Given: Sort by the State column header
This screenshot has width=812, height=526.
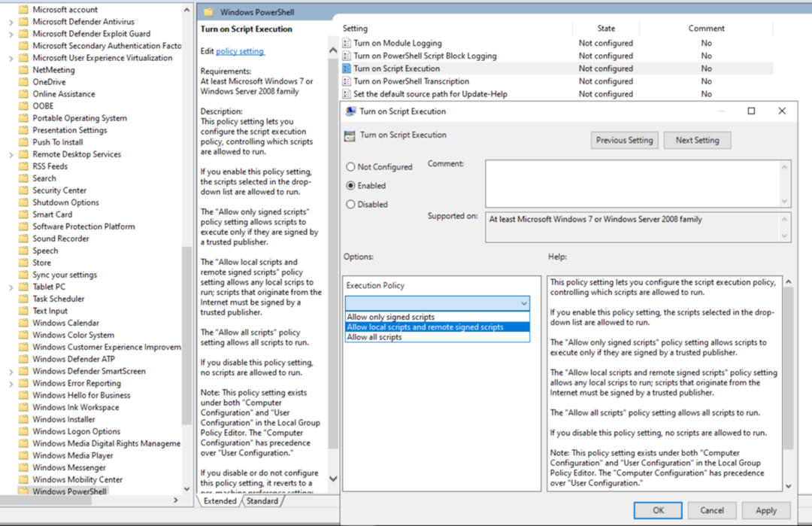Looking at the screenshot, I should pyautogui.click(x=606, y=29).
